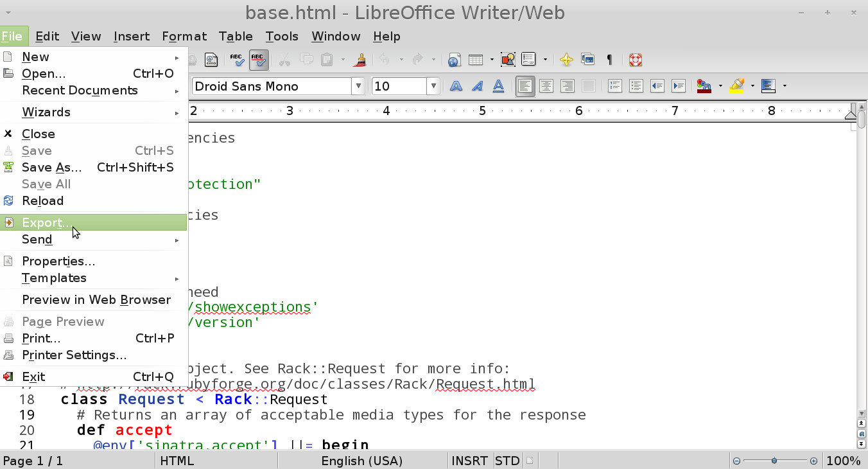Set Centered paragraph alignment
Image resolution: width=868 pixels, height=469 pixels.
click(546, 86)
